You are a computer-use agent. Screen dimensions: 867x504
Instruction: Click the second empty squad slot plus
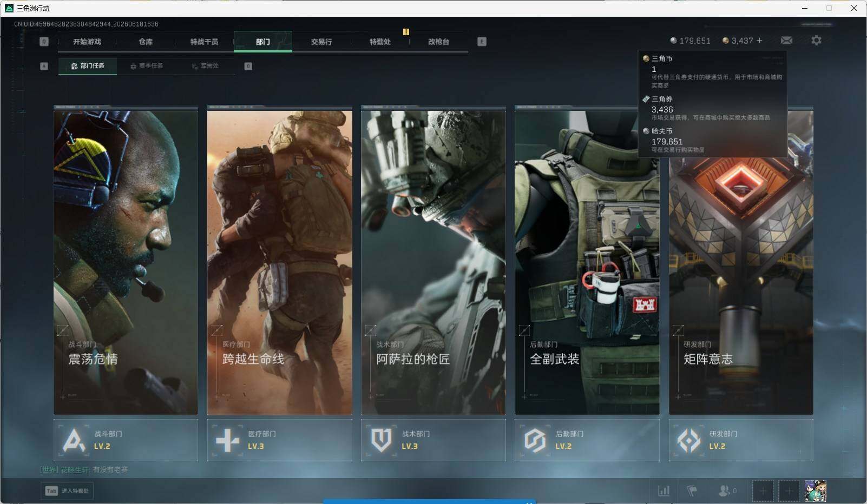[x=789, y=491]
